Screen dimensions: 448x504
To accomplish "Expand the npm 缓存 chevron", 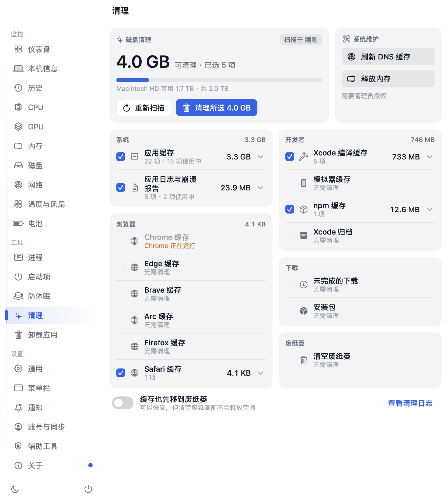I will pyautogui.click(x=429, y=210).
